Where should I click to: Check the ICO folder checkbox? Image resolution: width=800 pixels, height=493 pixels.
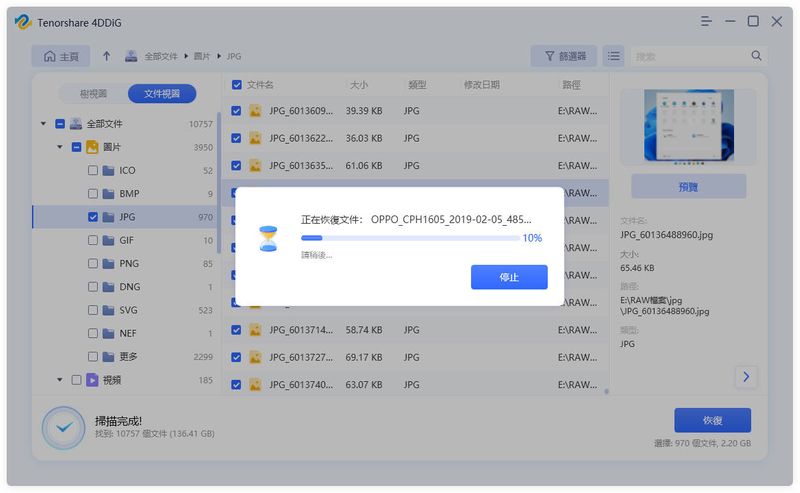(92, 170)
